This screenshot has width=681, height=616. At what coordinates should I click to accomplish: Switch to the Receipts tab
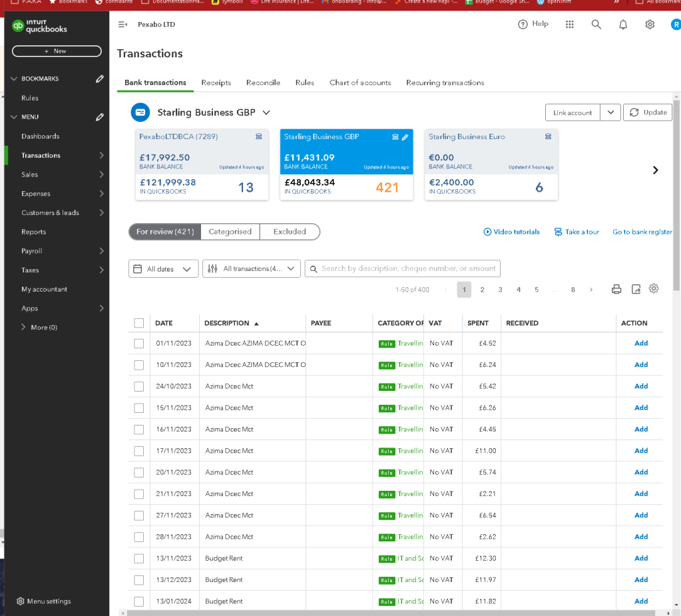216,83
